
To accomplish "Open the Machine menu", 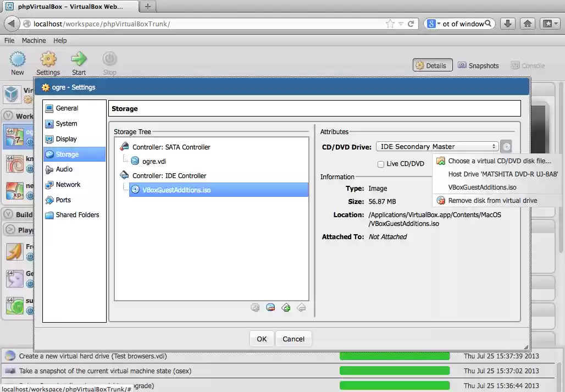I will pyautogui.click(x=34, y=40).
